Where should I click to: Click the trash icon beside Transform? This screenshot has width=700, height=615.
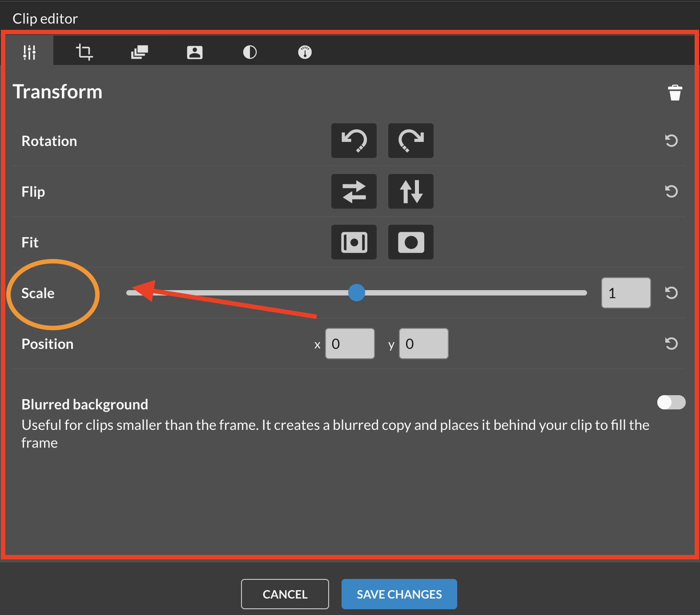pos(675,93)
